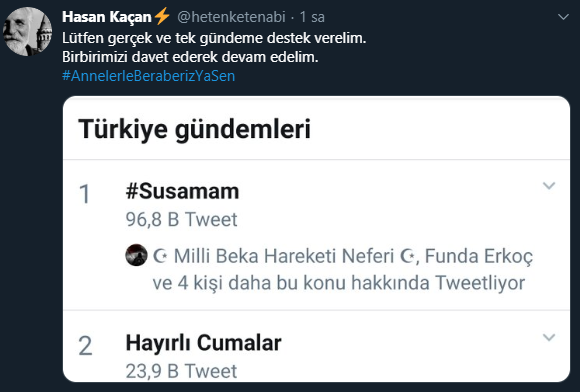This screenshot has height=392, width=580.
Task: Click the Hasan Kaçan display name
Action: (x=107, y=17)
